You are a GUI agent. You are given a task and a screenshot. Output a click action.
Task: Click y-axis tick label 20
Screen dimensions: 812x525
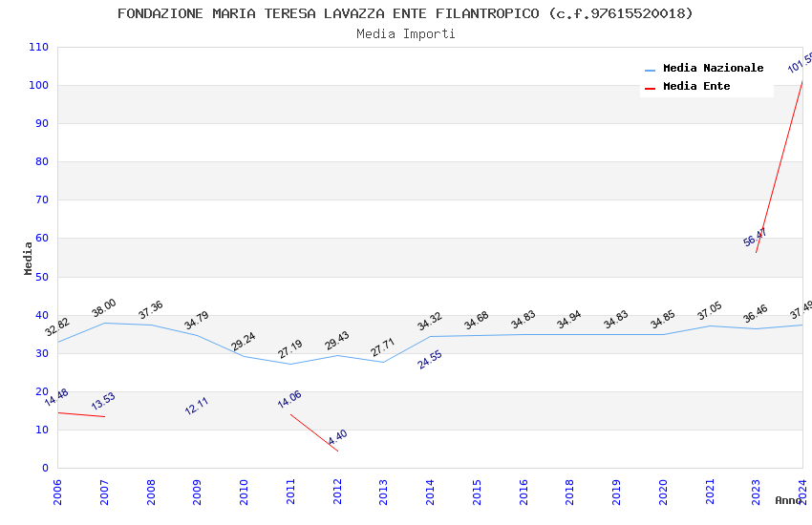(42, 392)
